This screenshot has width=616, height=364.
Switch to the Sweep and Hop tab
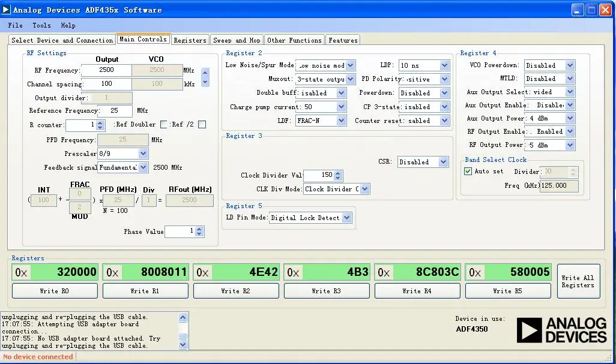tap(237, 40)
